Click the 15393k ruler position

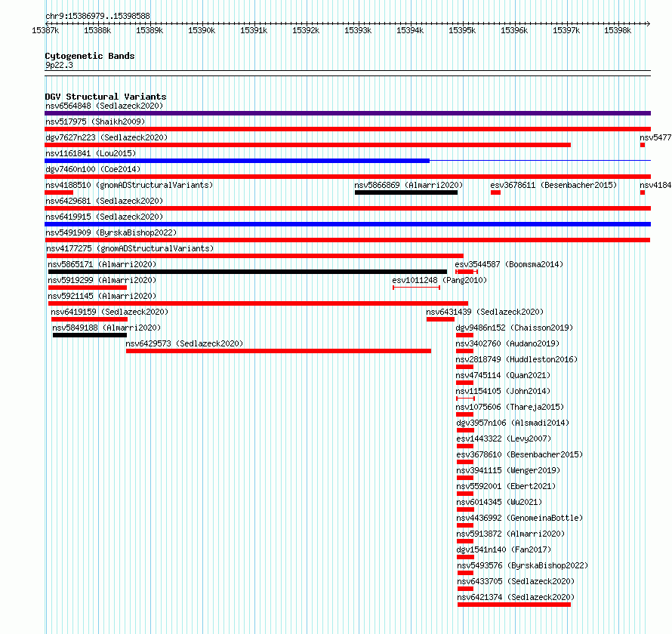click(358, 30)
